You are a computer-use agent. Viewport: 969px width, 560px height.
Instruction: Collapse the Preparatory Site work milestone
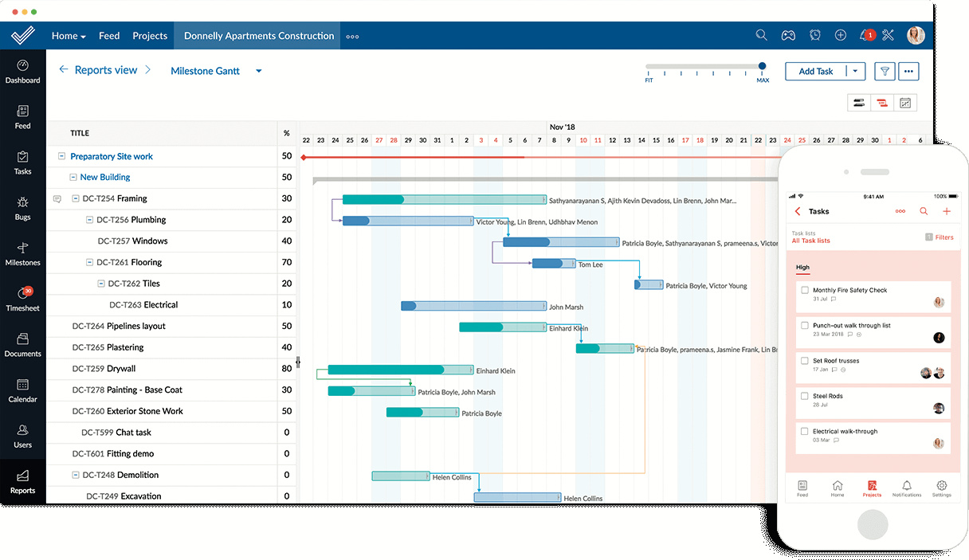click(61, 156)
